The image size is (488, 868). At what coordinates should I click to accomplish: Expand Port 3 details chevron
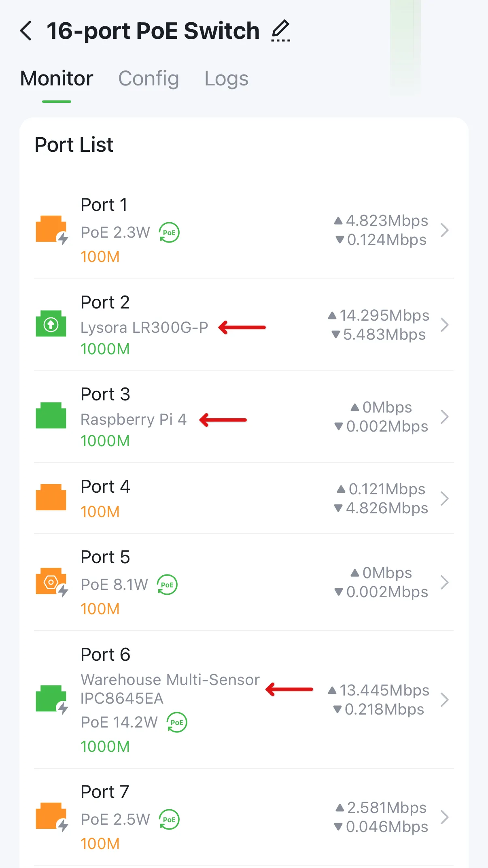click(x=444, y=417)
